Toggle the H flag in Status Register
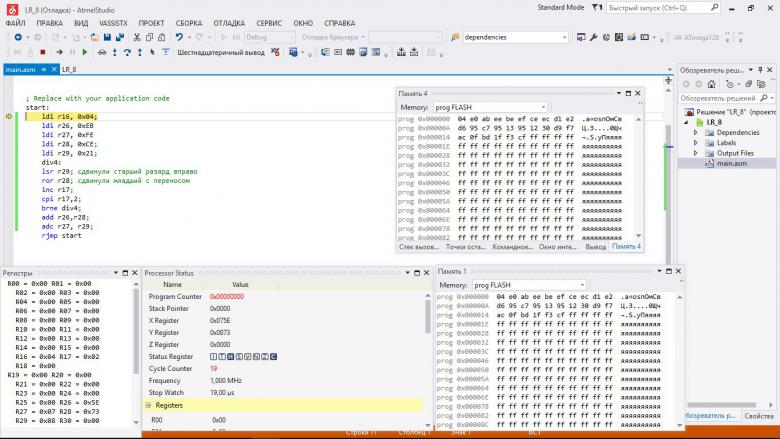The height and width of the screenshot is (439, 780). 230,356
